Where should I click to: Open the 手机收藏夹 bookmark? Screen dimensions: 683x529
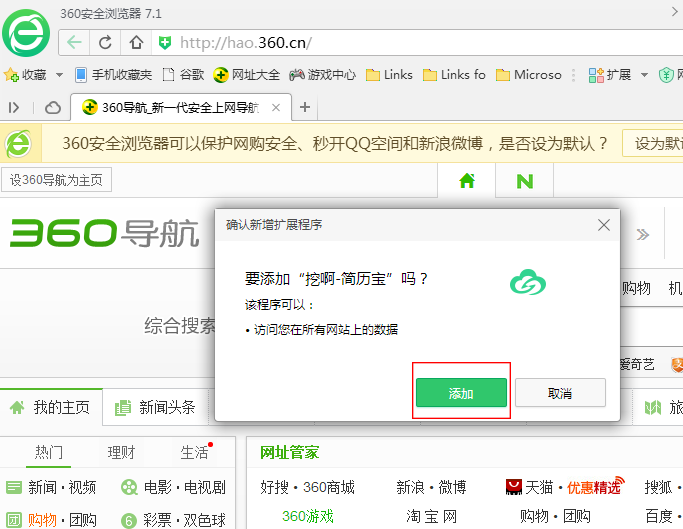click(x=113, y=74)
